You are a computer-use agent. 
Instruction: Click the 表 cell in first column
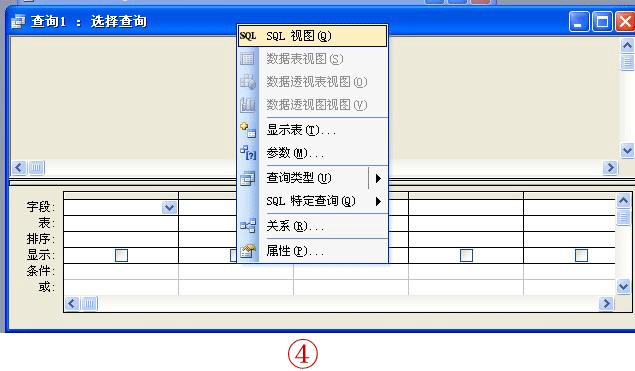121,224
